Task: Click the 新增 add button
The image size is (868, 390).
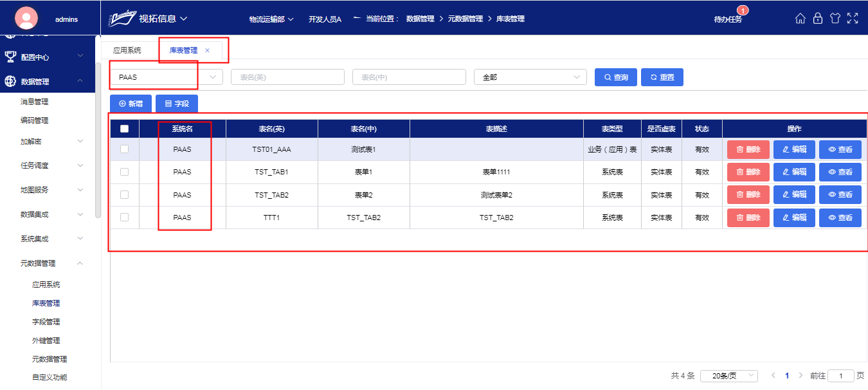Action: point(131,104)
